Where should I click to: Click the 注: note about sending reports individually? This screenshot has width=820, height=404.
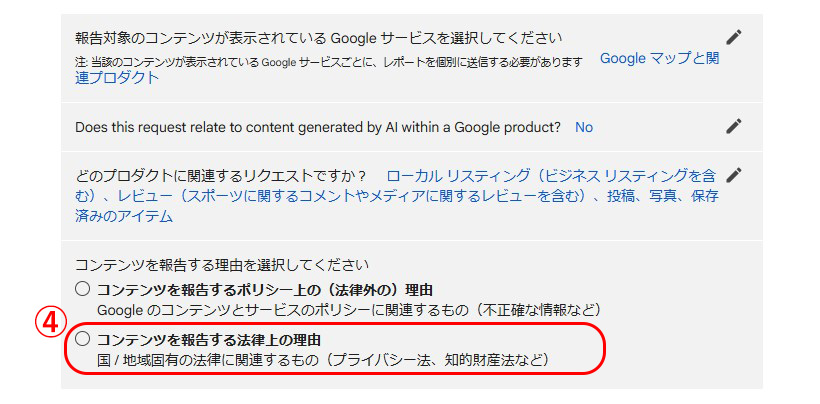328,63
